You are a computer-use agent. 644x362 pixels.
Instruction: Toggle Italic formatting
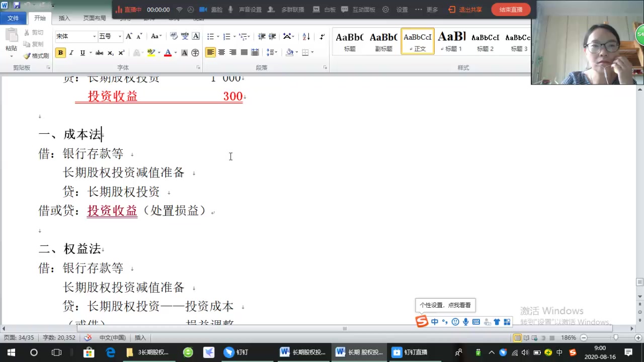tap(71, 53)
